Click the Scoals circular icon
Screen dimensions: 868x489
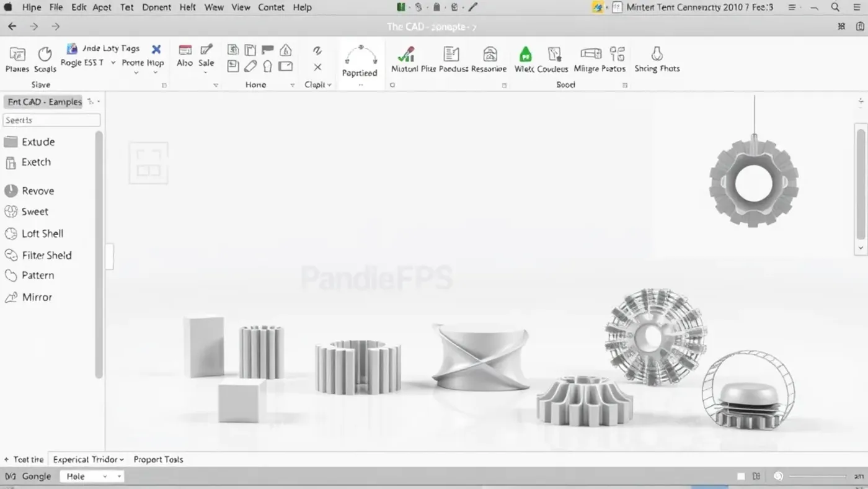click(x=45, y=54)
